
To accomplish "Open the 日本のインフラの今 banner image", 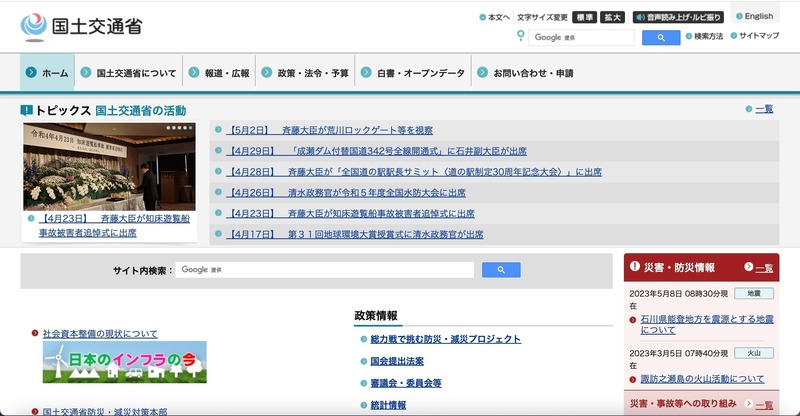I will pos(124,362).
